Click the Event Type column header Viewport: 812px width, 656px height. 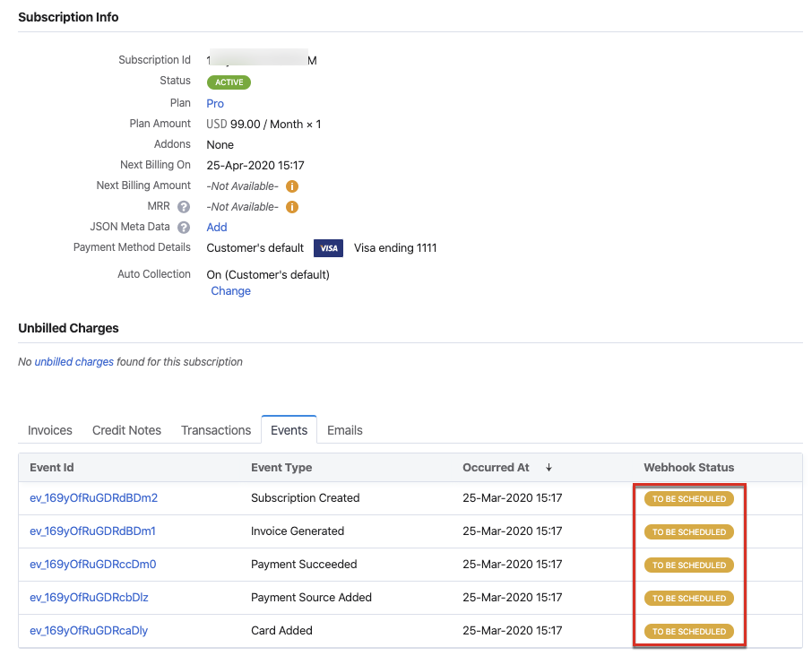[x=281, y=468]
